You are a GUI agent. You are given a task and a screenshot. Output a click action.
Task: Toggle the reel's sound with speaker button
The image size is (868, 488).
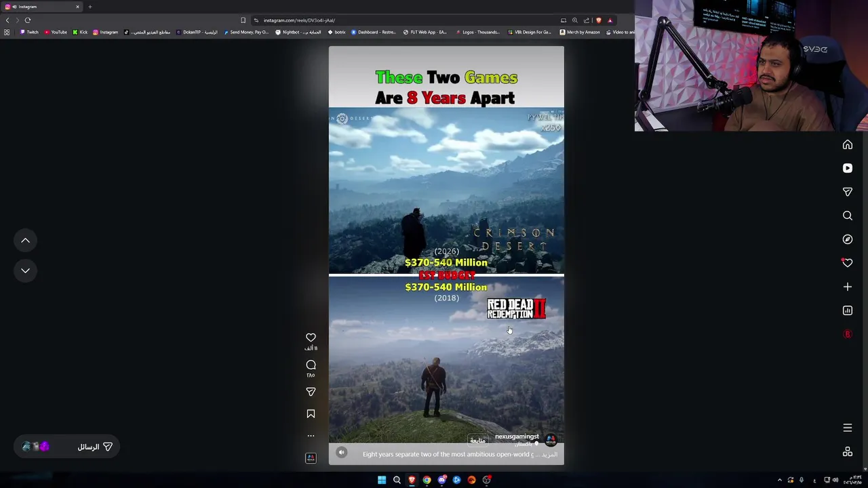(x=342, y=453)
